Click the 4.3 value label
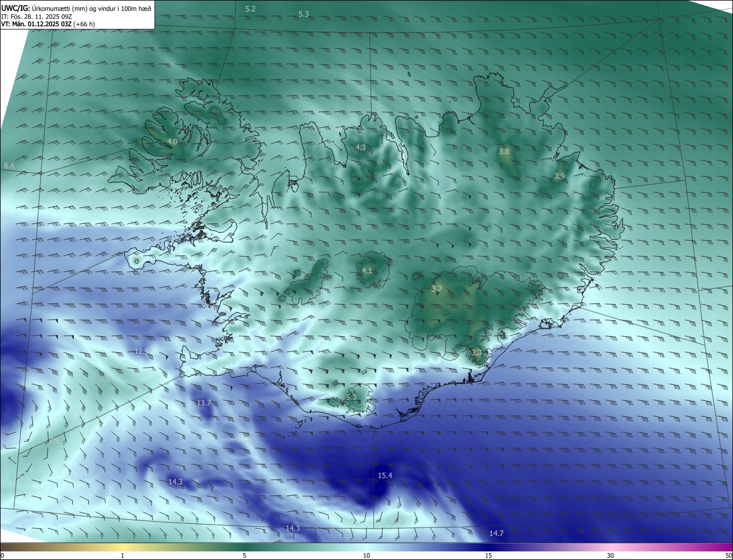Image resolution: width=733 pixels, height=560 pixels. 360,147
